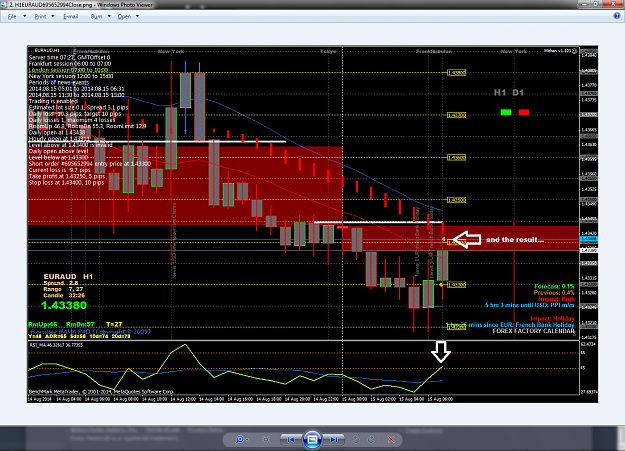Click the 'H1 D1' label on chart
The width and height of the screenshot is (625, 451).
pos(509,93)
